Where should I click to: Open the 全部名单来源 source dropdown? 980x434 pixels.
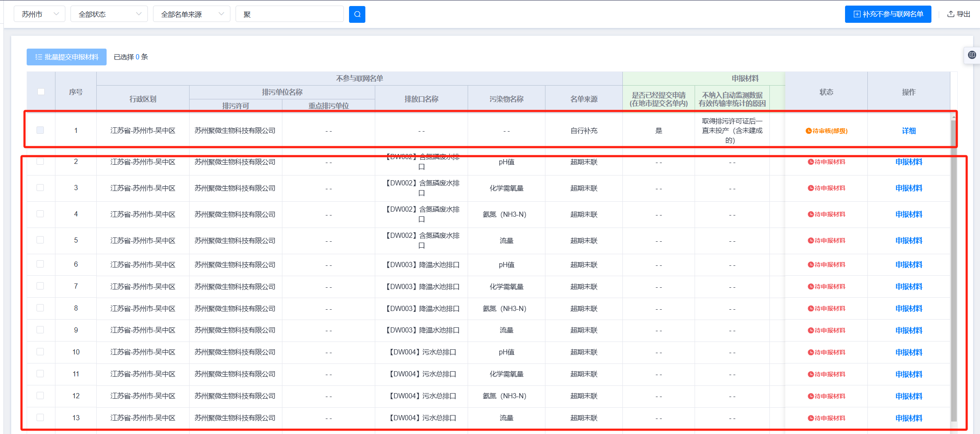(192, 14)
